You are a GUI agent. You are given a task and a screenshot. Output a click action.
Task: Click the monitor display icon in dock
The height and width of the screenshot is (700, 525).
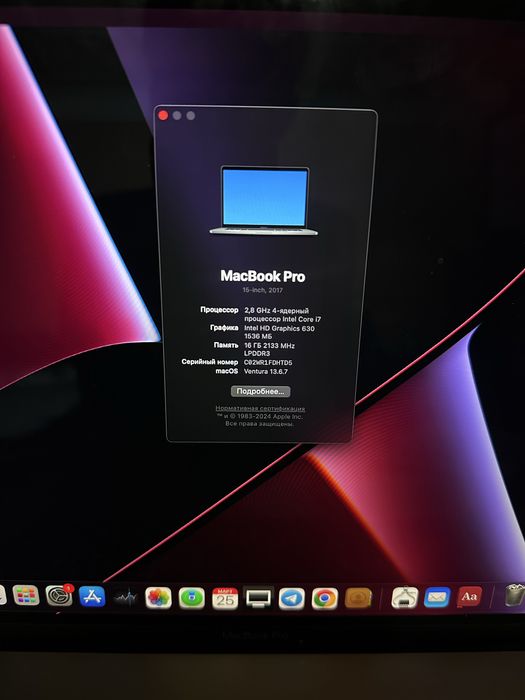258,598
